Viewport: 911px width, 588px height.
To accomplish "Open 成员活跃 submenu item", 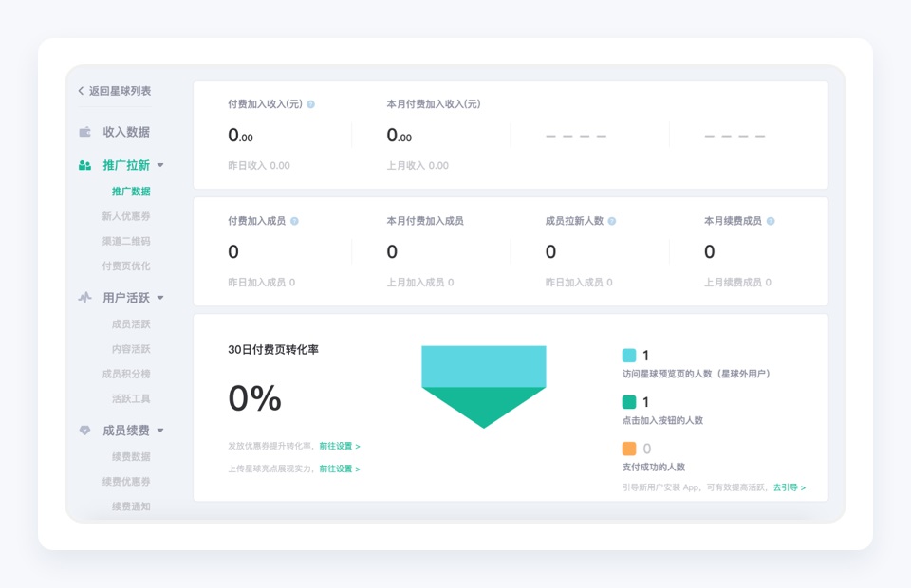I will point(131,324).
